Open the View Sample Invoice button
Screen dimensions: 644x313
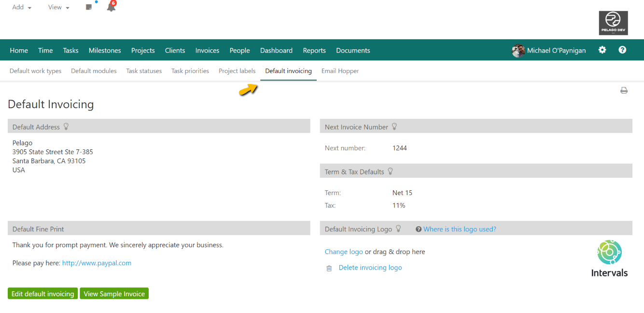(114, 293)
